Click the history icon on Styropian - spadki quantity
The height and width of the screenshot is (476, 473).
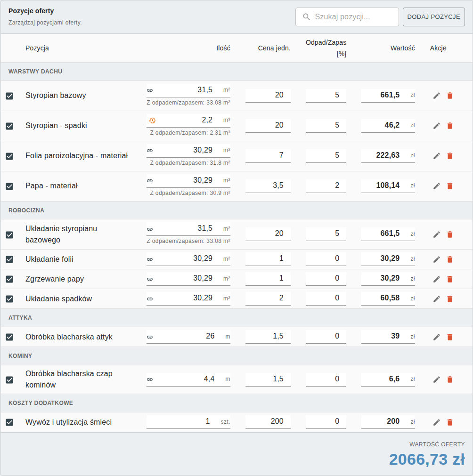click(x=152, y=121)
